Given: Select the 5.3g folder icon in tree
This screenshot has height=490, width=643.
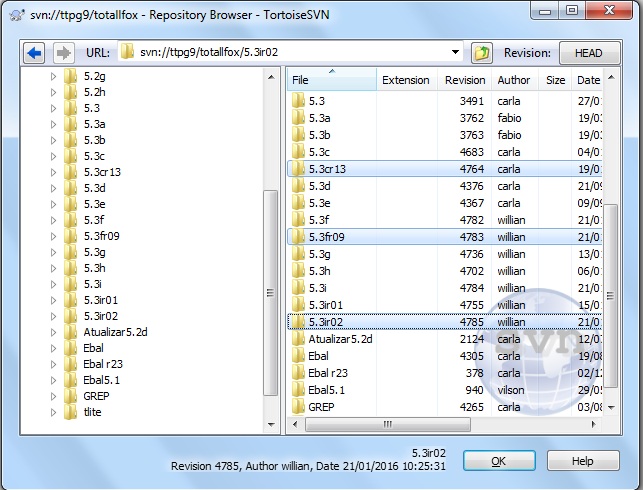Looking at the screenshot, I should point(71,252).
